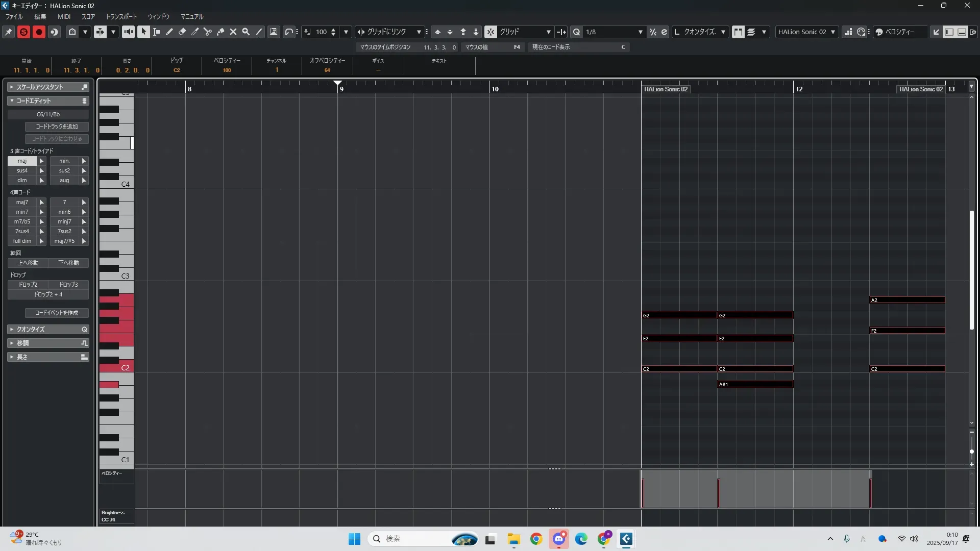Open the トランスポート menu
The image size is (980, 551).
coord(121,16)
